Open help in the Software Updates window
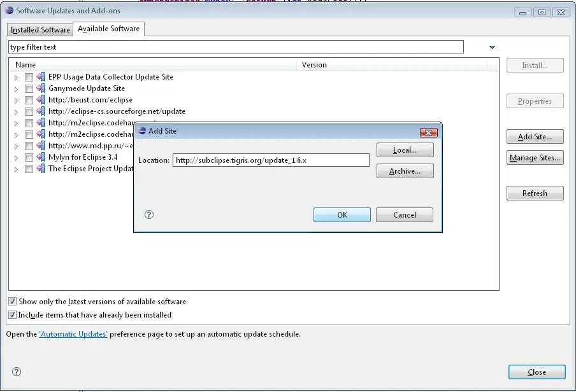576x392 pixels. 16,372
